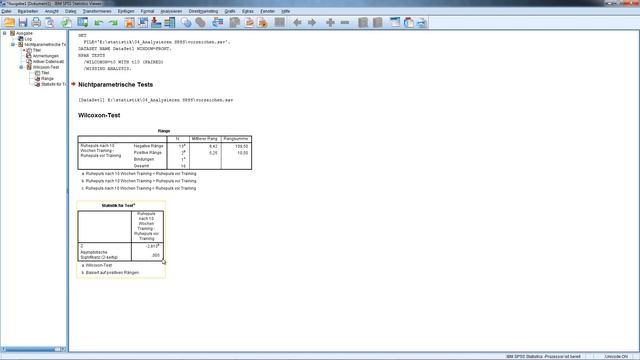Demote item with right arrow icon
The image size is (640, 360).
312,22
